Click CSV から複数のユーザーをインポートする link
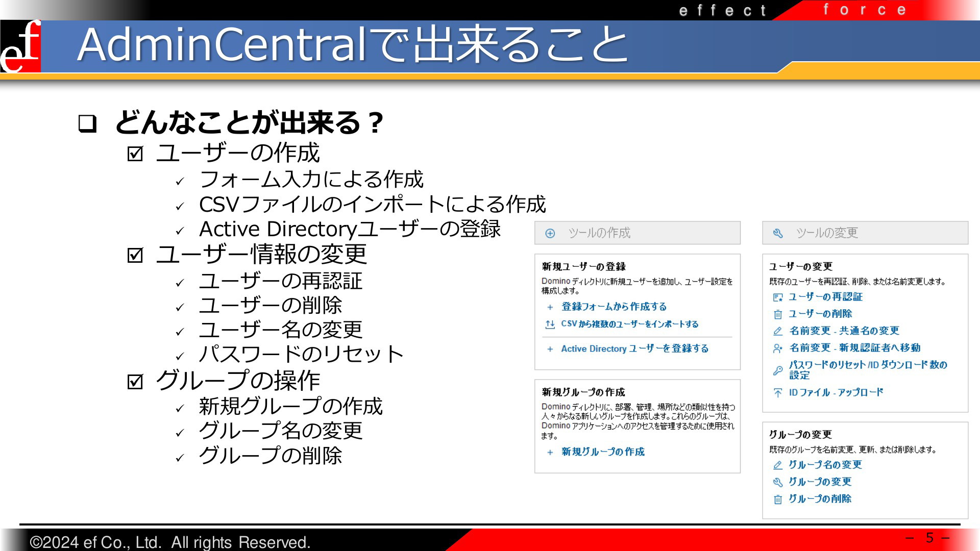The height and width of the screenshot is (551, 980). 630,324
